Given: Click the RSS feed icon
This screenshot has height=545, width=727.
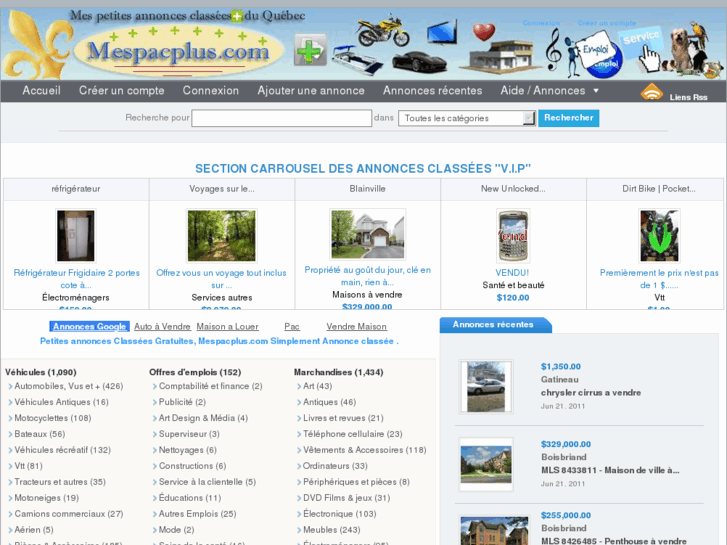Looking at the screenshot, I should click(651, 92).
